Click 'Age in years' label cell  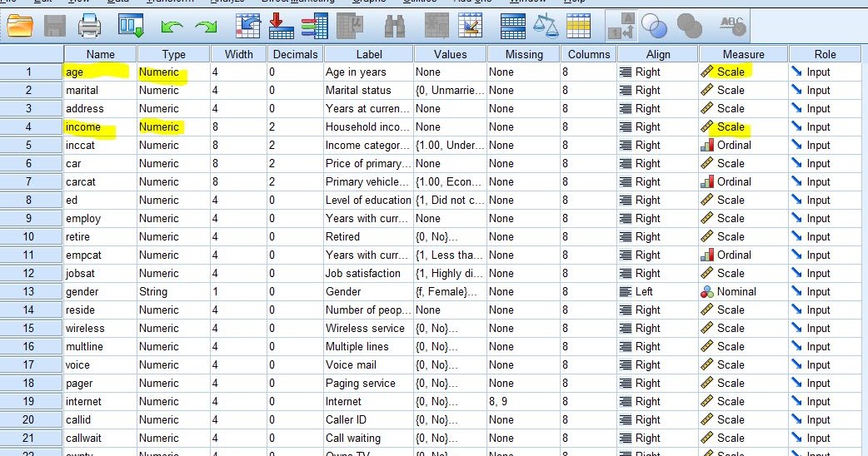click(x=369, y=72)
